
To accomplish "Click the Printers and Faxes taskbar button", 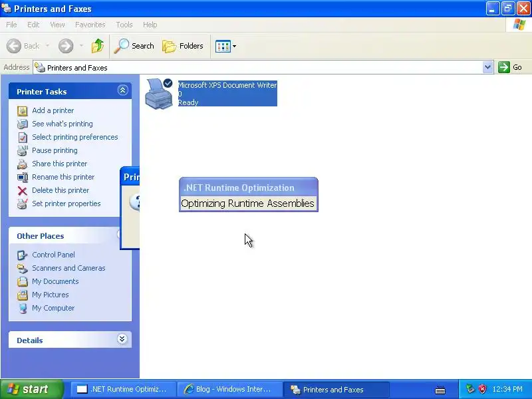I will click(336, 389).
